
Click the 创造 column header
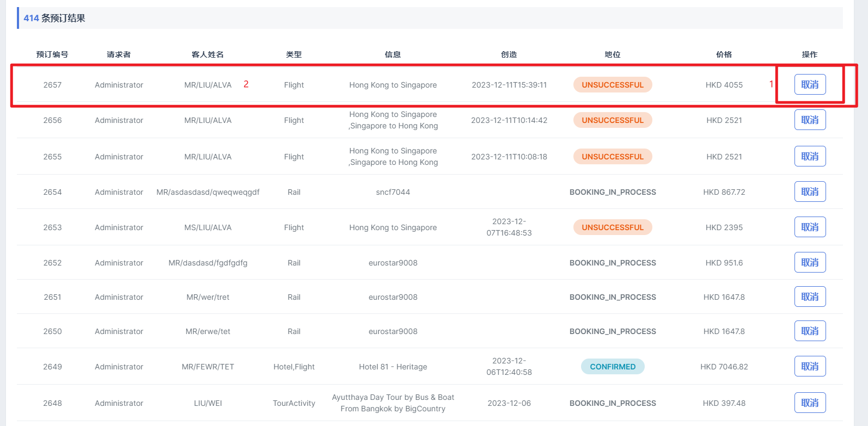(509, 54)
